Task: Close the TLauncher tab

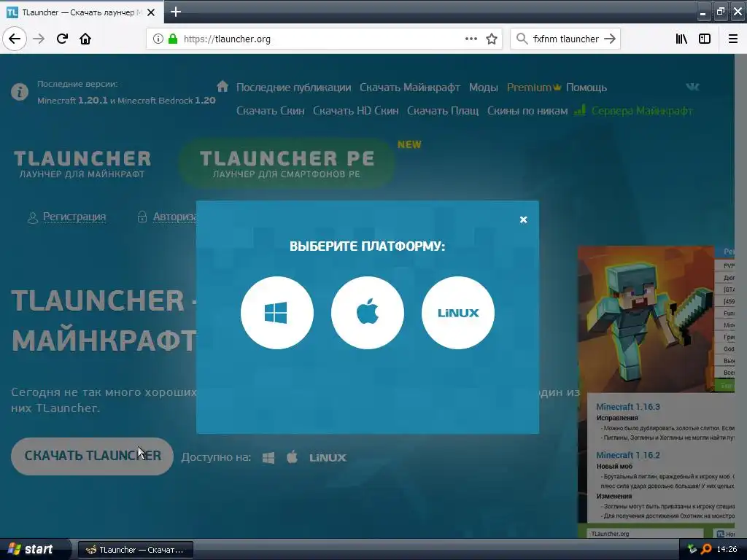Action: [x=151, y=12]
